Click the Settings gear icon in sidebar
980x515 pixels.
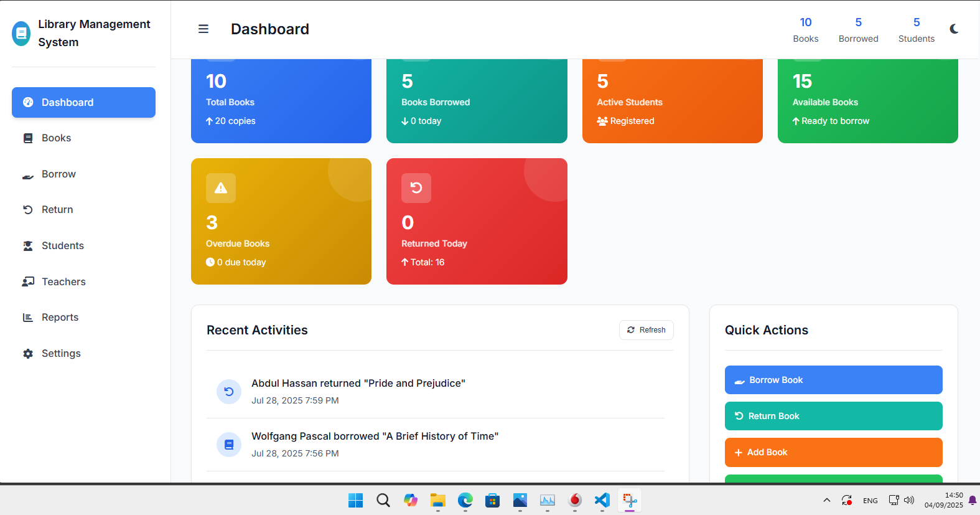pos(28,354)
